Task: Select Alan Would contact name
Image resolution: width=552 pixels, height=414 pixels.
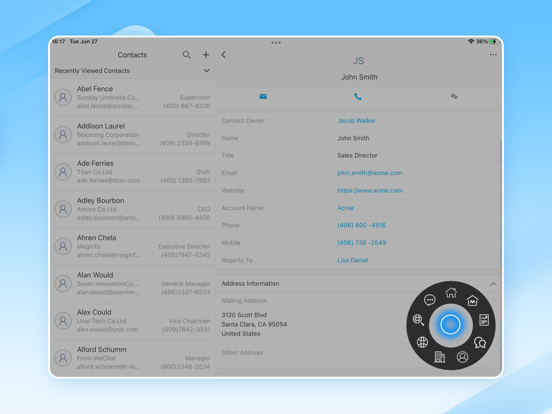Action: (95, 275)
